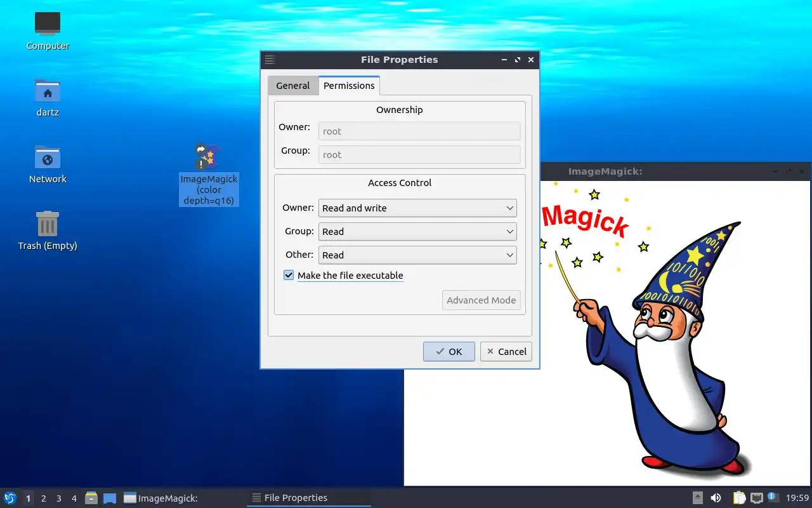The height and width of the screenshot is (508, 812).
Task: Switch to workspace 2 in the pager
Action: click(x=43, y=498)
